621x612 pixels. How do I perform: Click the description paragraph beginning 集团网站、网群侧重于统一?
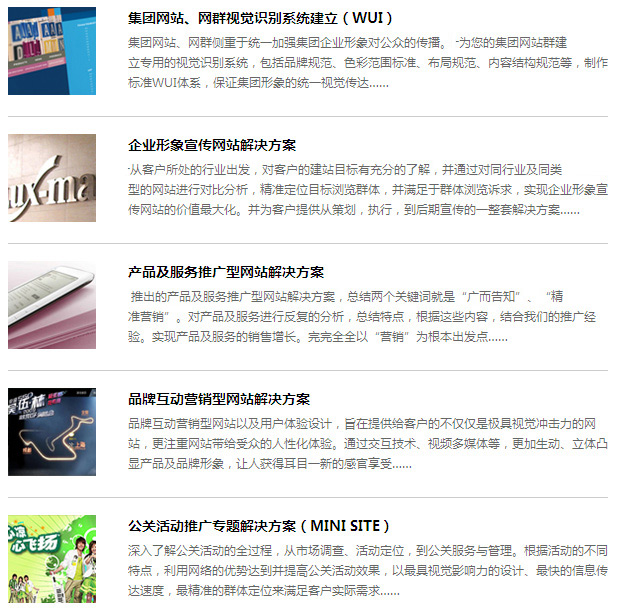[x=368, y=63]
